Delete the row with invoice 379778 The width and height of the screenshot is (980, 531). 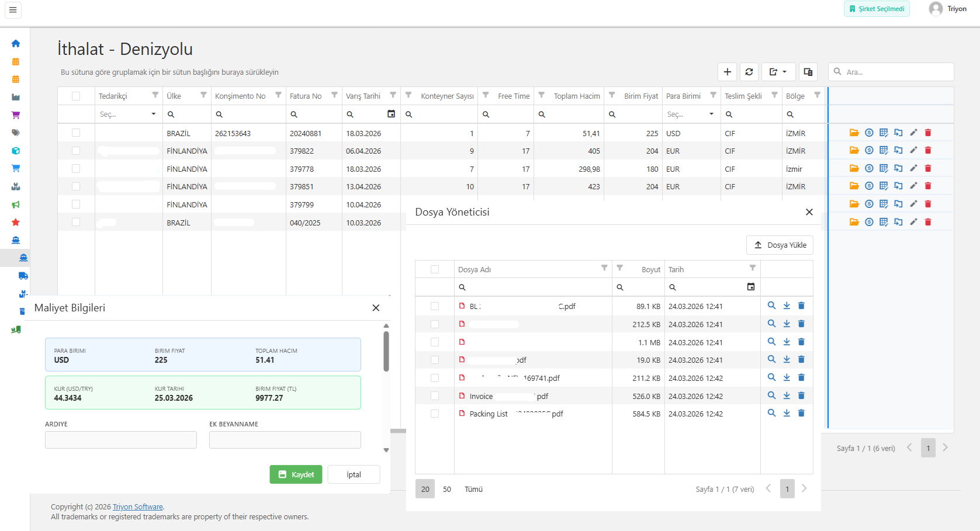point(928,169)
